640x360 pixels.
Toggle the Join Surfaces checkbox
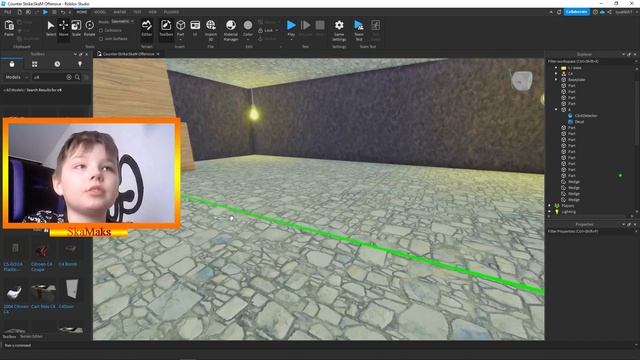coord(101,39)
